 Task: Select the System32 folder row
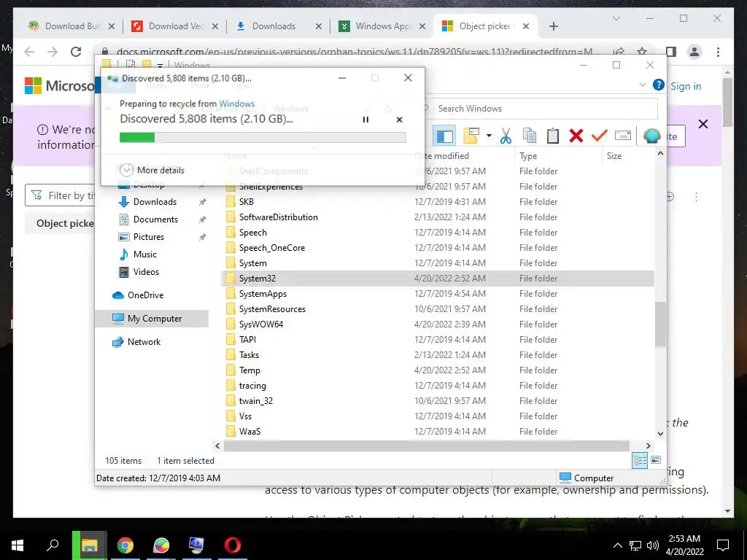click(x=438, y=279)
